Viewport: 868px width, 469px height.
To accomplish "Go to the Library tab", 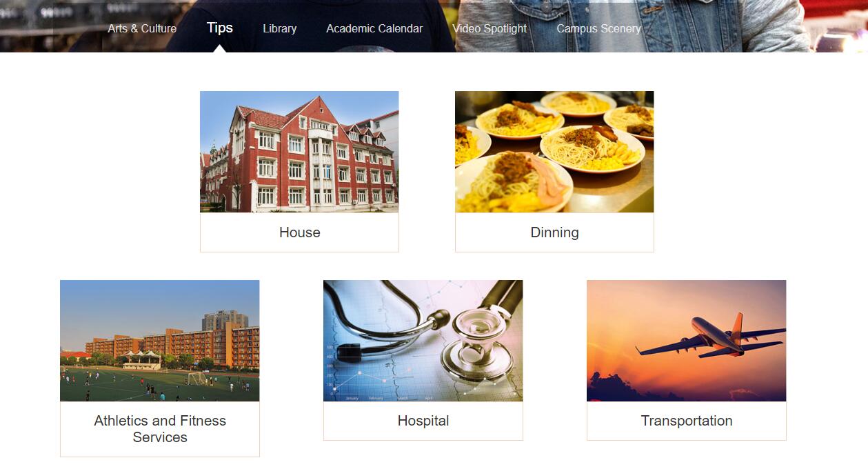I will pos(279,28).
